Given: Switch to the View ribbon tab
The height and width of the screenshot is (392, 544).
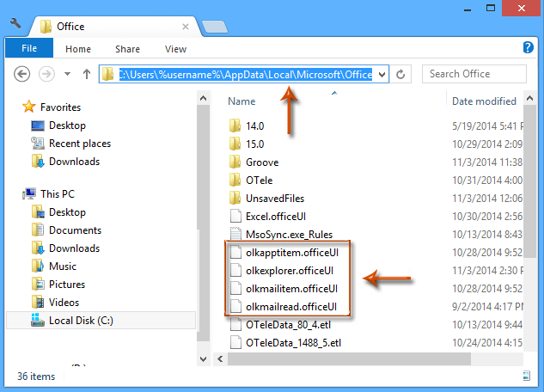Looking at the screenshot, I should pyautogui.click(x=175, y=49).
